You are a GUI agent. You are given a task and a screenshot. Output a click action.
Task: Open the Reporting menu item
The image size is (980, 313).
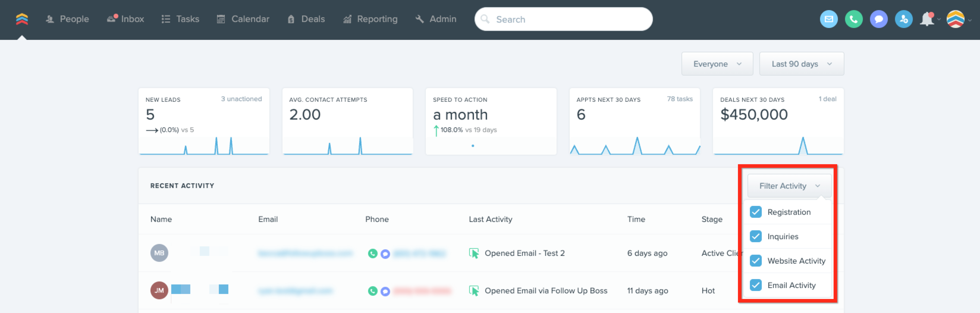[370, 19]
